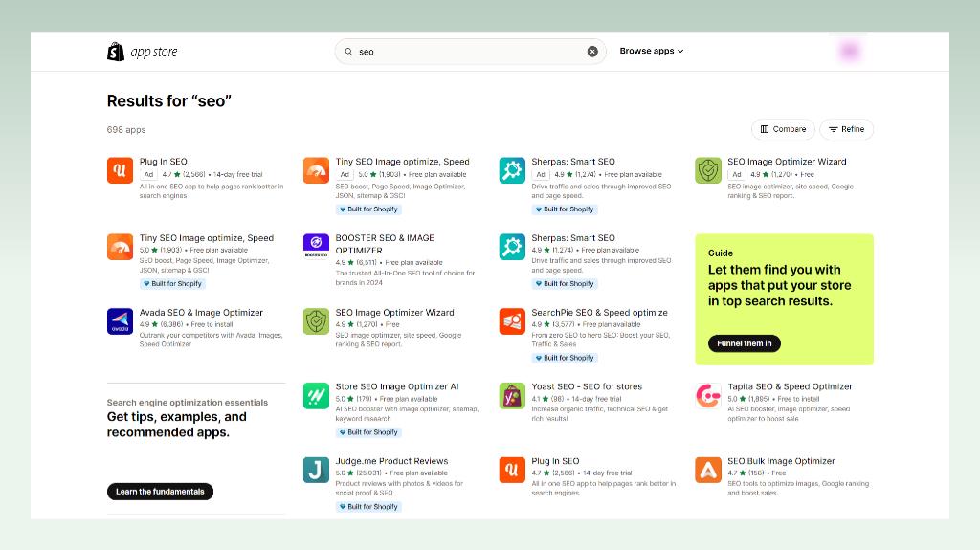The image size is (980, 550).
Task: Click 'Search engine optimization essentials' text
Action: pos(188,403)
